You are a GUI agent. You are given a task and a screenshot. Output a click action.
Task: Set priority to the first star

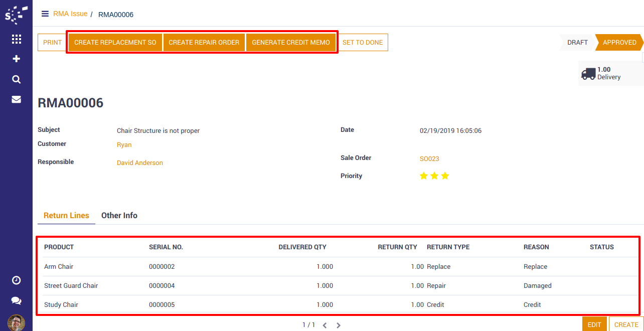pyautogui.click(x=424, y=176)
